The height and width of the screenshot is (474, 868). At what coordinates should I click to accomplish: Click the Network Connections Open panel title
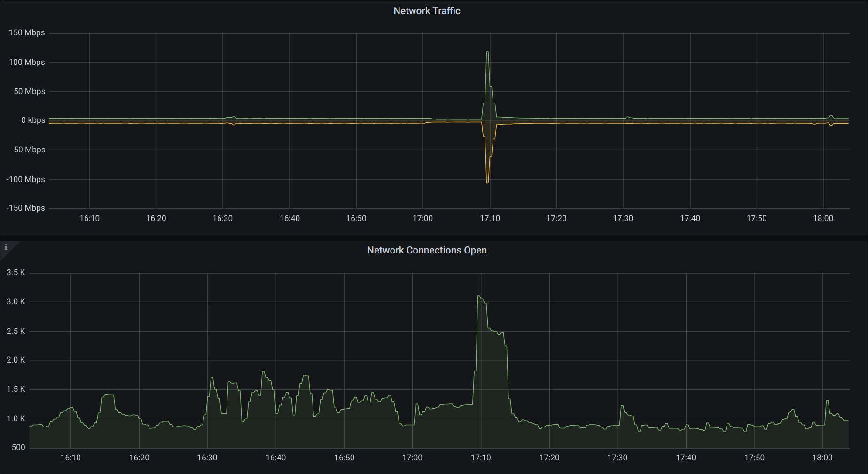click(x=426, y=250)
